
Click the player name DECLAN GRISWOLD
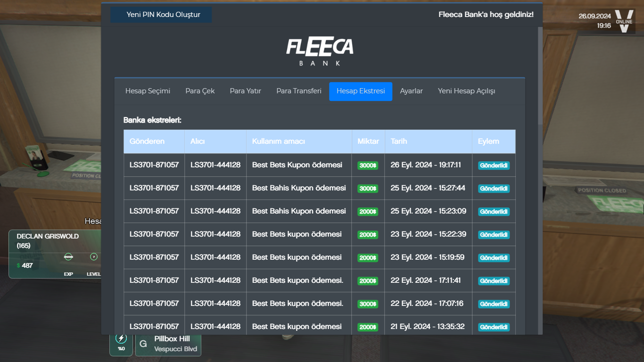point(48,236)
